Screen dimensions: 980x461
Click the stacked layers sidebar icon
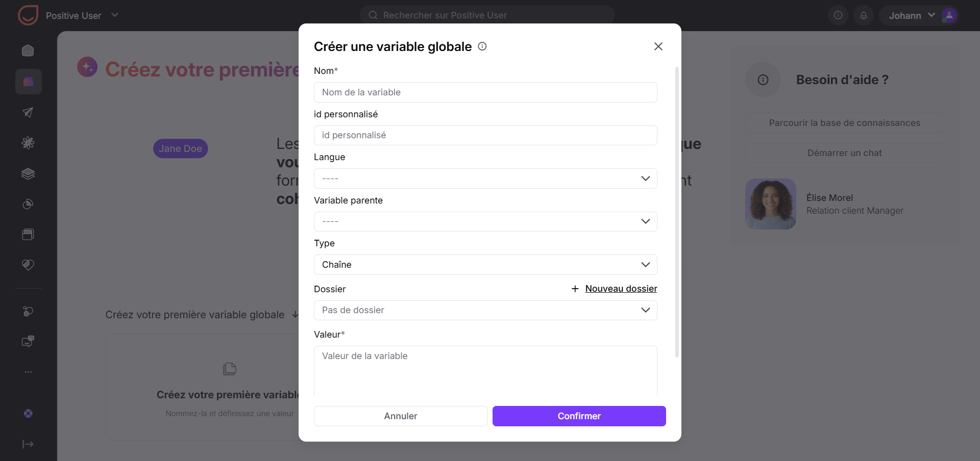click(28, 174)
